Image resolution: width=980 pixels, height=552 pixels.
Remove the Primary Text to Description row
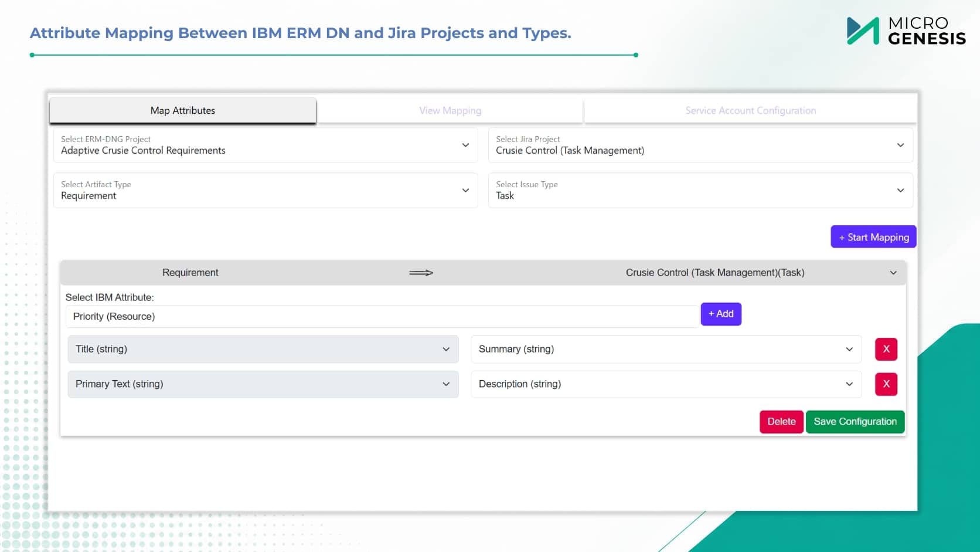[x=886, y=384]
